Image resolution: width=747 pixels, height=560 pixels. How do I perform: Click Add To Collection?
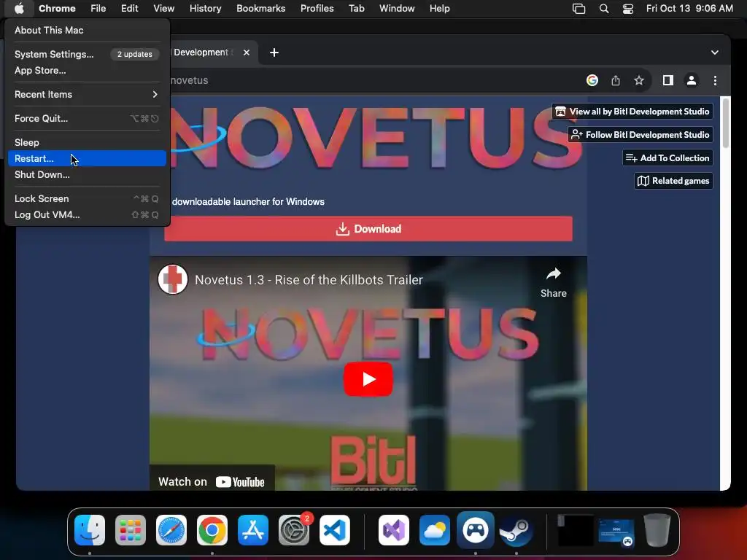click(667, 158)
